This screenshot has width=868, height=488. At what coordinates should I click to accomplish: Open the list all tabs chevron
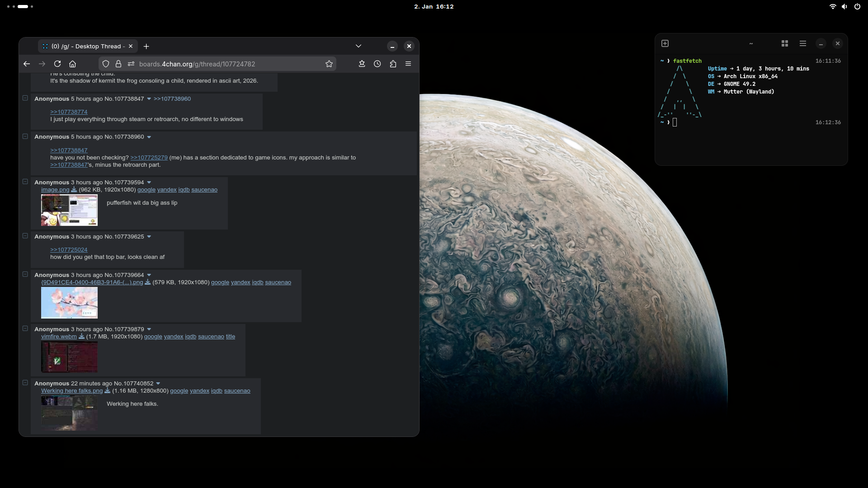tap(359, 46)
